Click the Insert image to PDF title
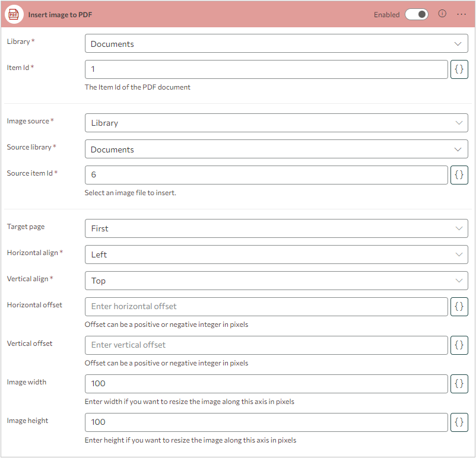 click(x=60, y=15)
